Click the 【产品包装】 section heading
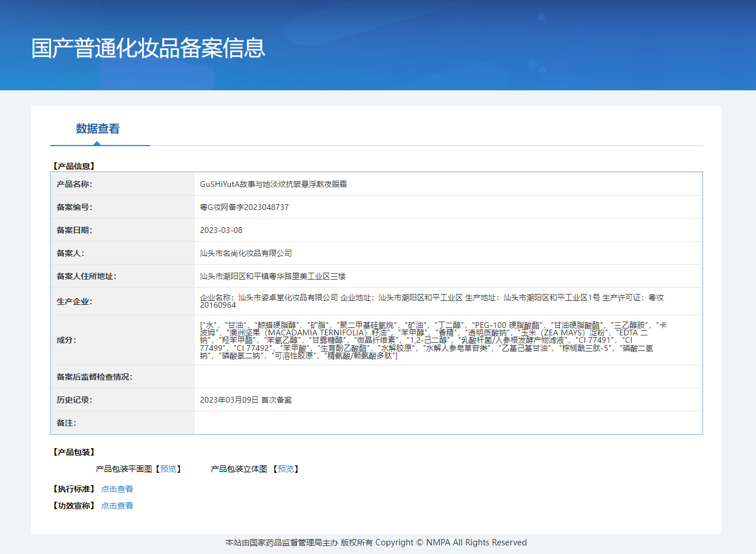 point(74,452)
